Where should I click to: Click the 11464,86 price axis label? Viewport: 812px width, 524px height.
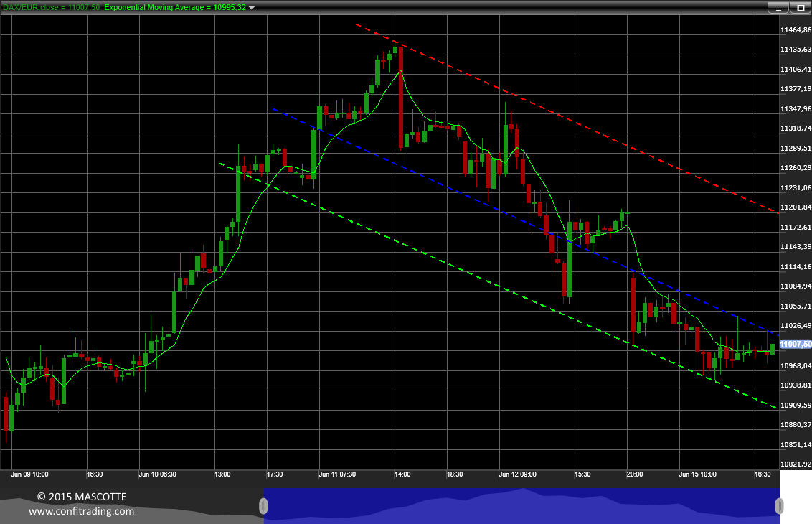[x=796, y=30]
